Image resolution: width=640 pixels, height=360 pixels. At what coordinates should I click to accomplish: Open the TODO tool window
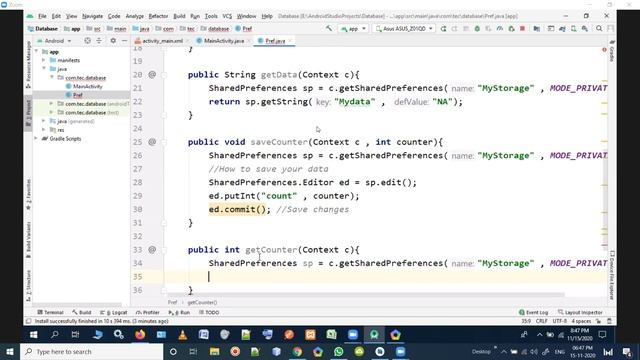click(x=209, y=312)
